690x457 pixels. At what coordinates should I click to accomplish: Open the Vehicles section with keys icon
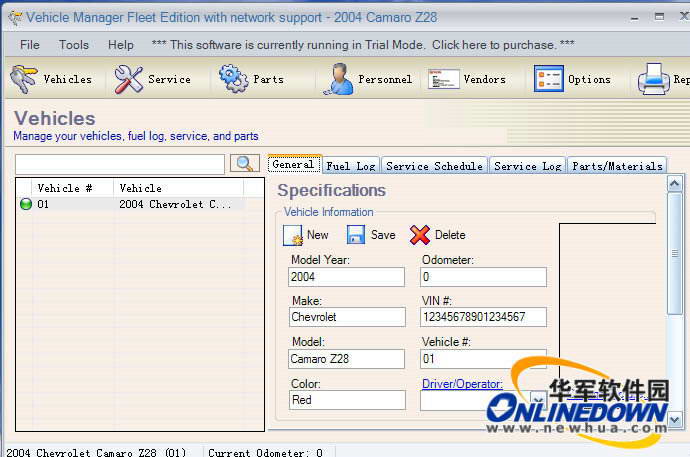coord(24,79)
